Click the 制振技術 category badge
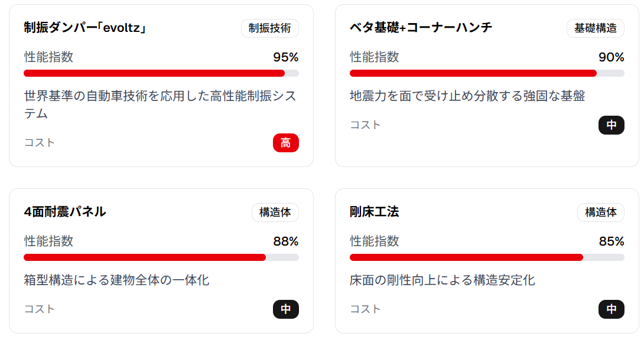The height and width of the screenshot is (340, 644). coord(269,28)
